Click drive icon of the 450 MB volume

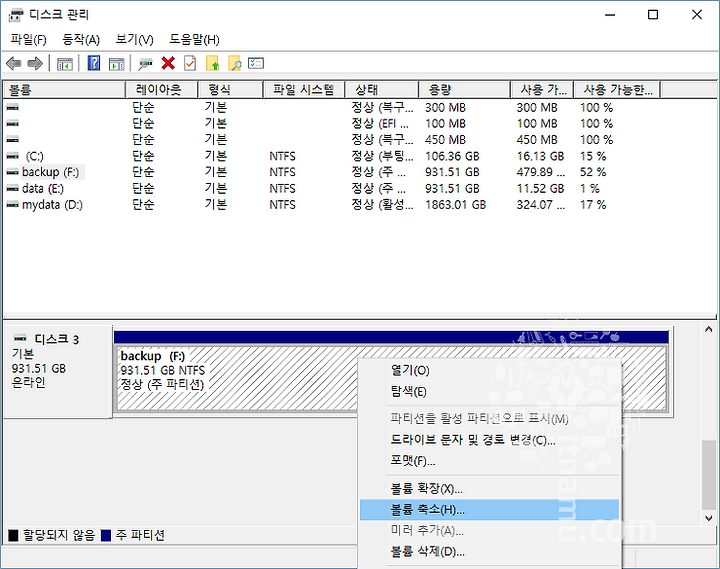click(12, 140)
